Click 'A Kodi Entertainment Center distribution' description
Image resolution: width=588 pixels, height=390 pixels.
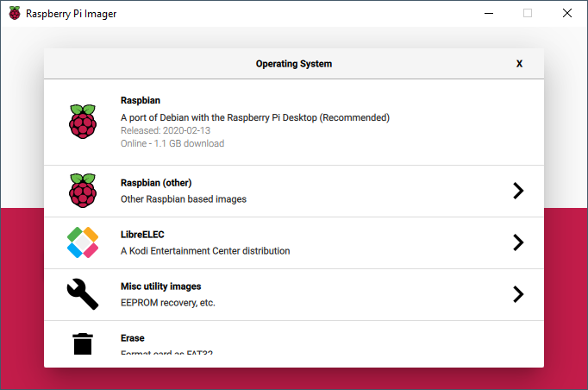tap(205, 251)
